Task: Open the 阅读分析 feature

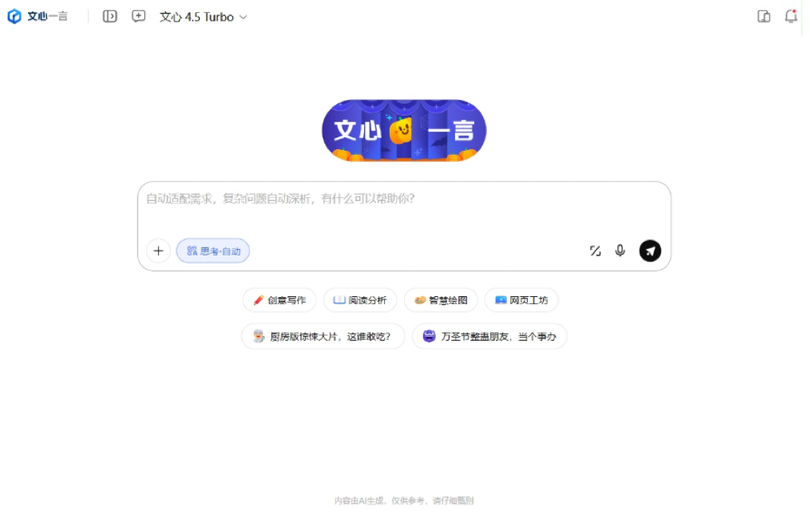Action: point(360,300)
